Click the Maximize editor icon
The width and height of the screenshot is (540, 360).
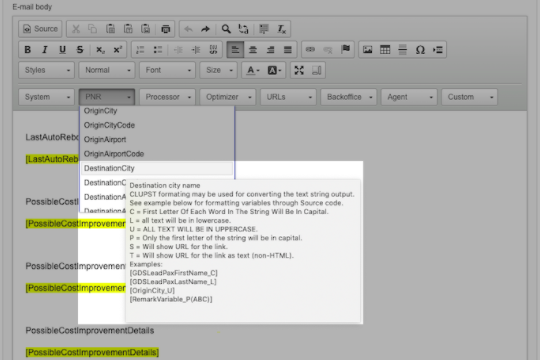(x=299, y=70)
